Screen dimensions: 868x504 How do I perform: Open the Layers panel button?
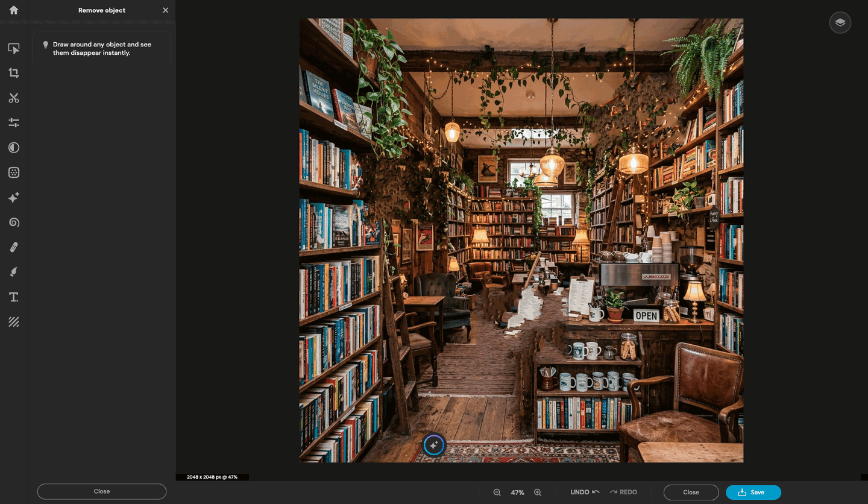(x=840, y=23)
